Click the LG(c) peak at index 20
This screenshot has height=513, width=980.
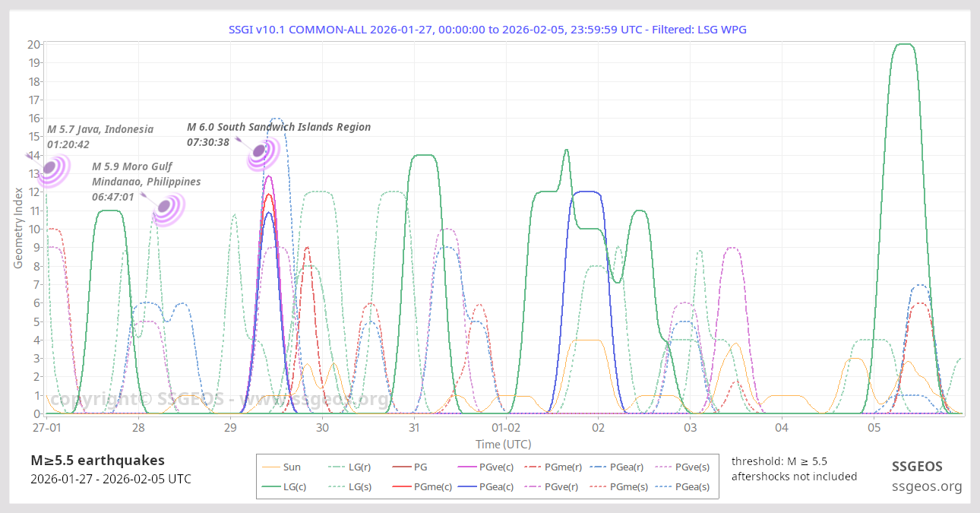pyautogui.click(x=905, y=45)
